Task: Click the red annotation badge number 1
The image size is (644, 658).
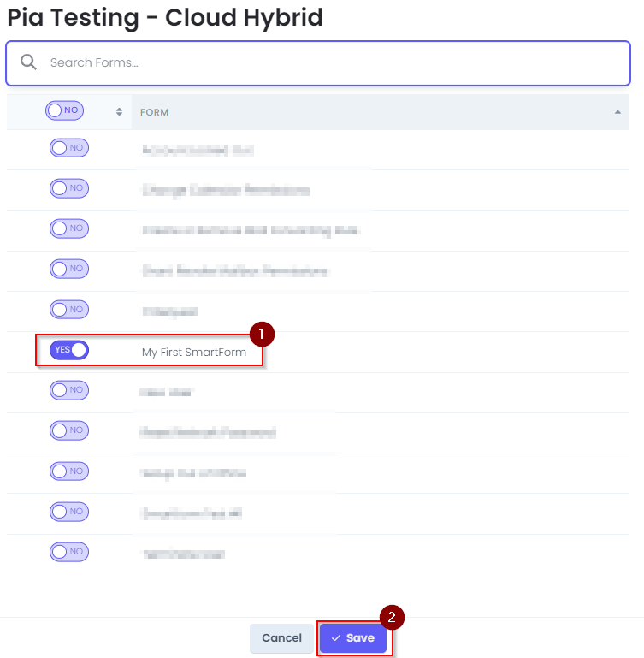Action: click(262, 334)
